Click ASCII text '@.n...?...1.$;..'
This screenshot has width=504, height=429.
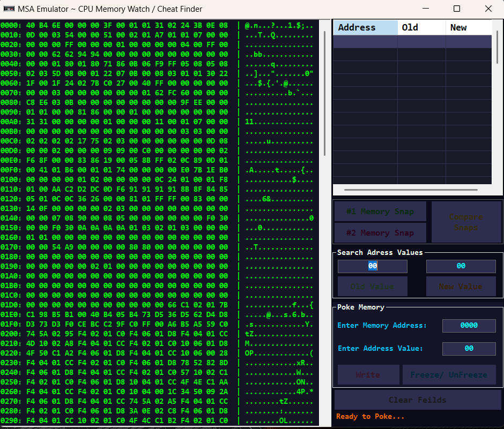point(279,25)
